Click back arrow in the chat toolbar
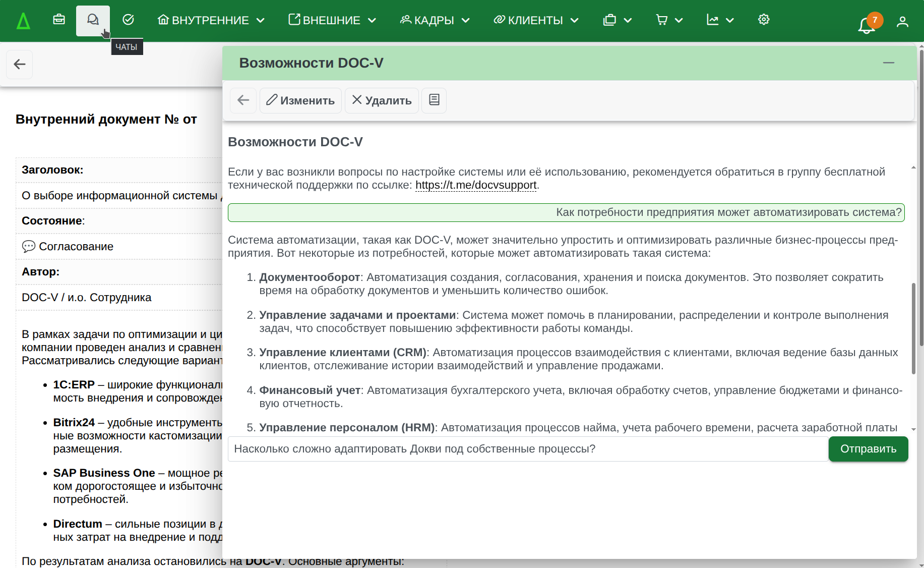This screenshot has height=568, width=924. click(x=243, y=100)
